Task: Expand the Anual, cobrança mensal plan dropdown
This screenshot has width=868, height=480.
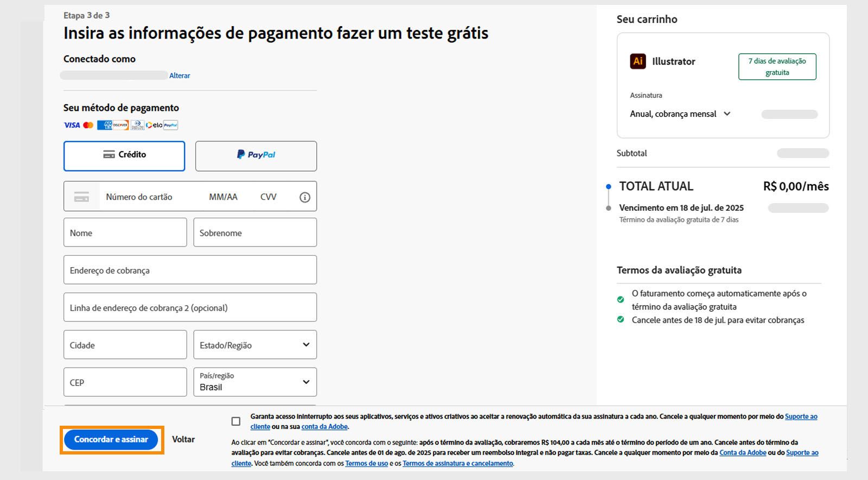Action: 680,114
